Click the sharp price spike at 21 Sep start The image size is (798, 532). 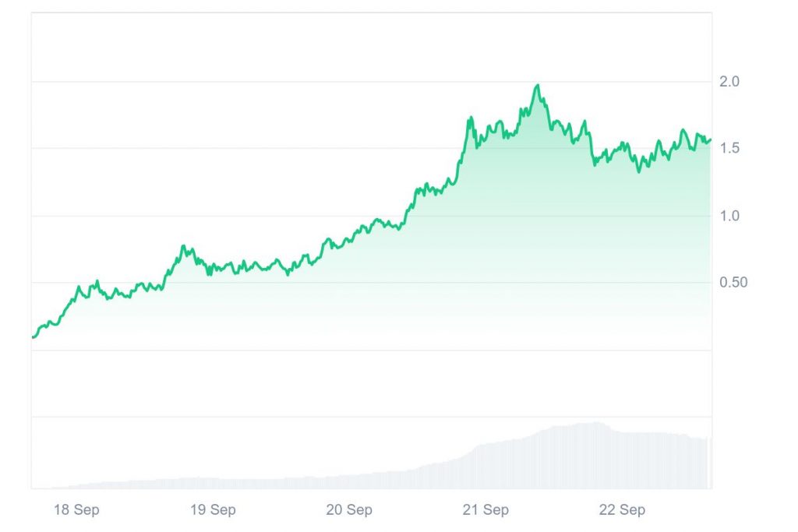click(471, 118)
